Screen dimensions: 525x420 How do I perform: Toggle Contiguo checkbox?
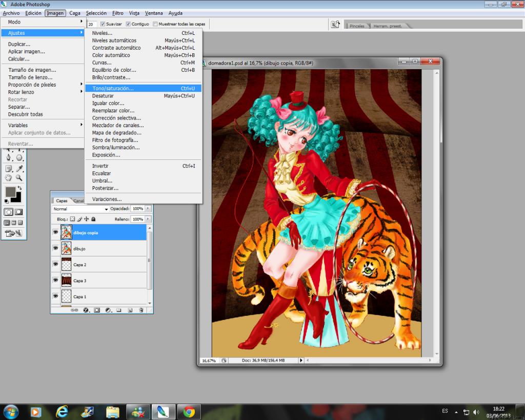[x=128, y=24]
